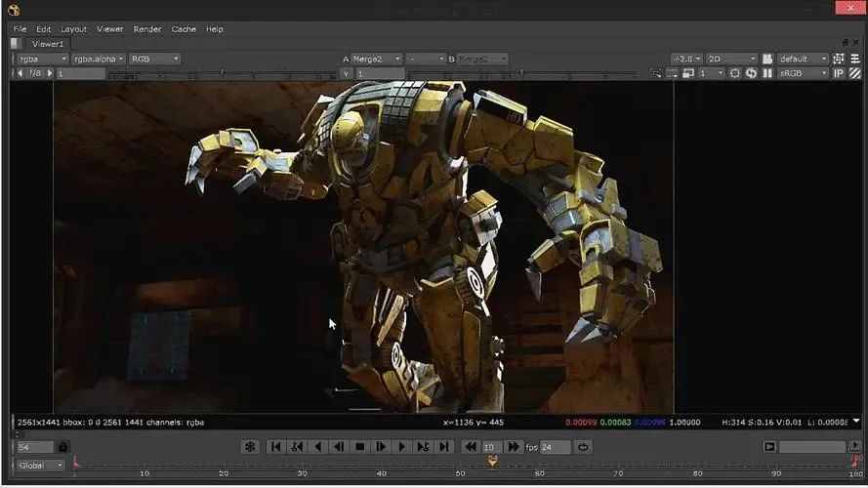Jump to the first frame
Screen dimensions: 868x488
click(275, 447)
